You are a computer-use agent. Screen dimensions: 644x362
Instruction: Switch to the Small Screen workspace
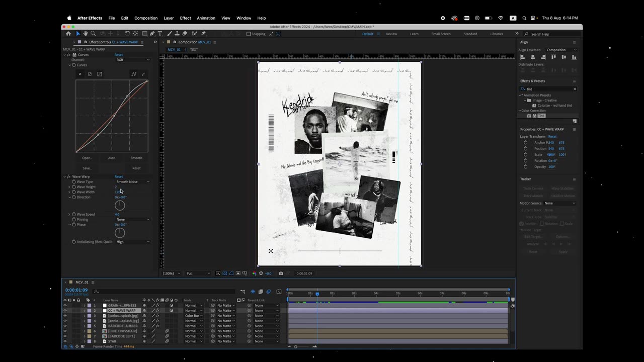tap(441, 34)
